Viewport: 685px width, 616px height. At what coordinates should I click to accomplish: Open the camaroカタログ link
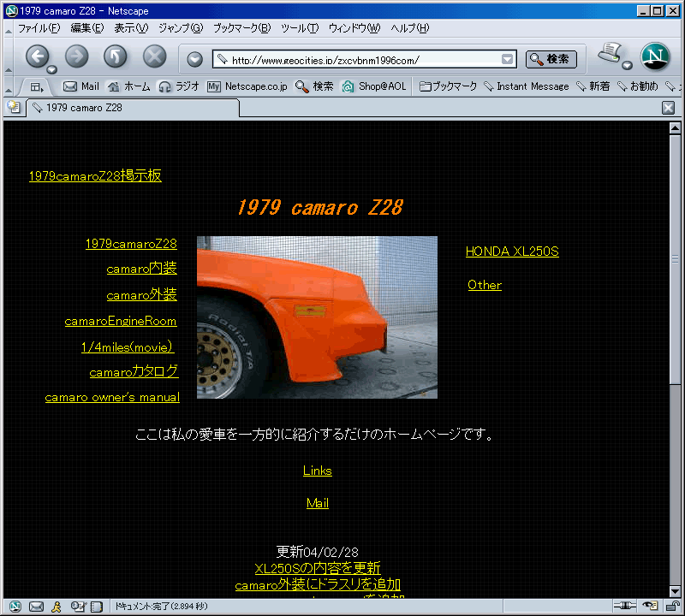coord(134,371)
